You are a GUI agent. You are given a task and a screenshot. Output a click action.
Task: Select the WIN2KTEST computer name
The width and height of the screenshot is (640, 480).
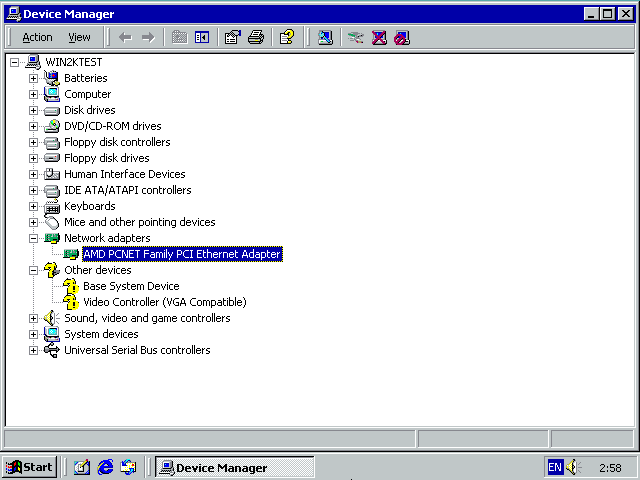point(74,62)
